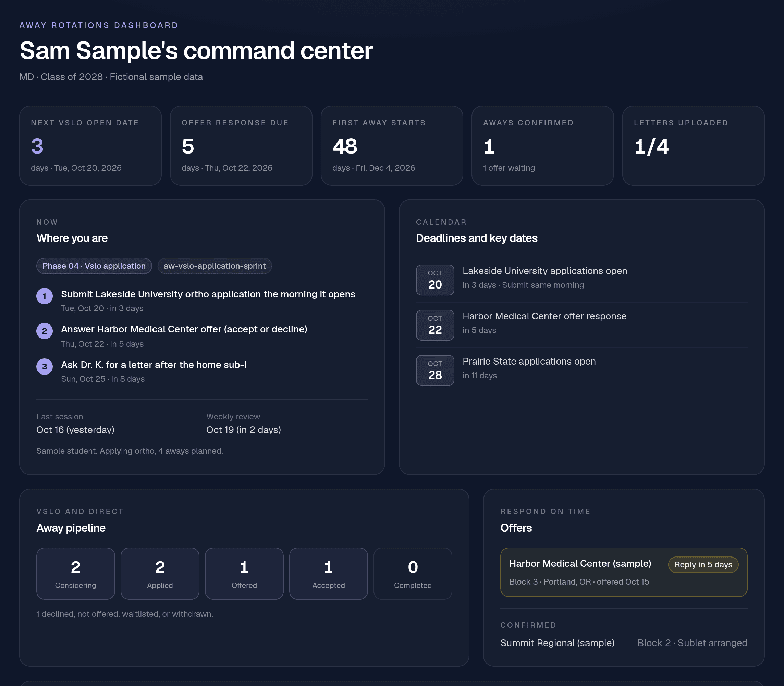Click step 1 number badge for Lakeside application
This screenshot has height=686, width=784.
[x=45, y=296]
